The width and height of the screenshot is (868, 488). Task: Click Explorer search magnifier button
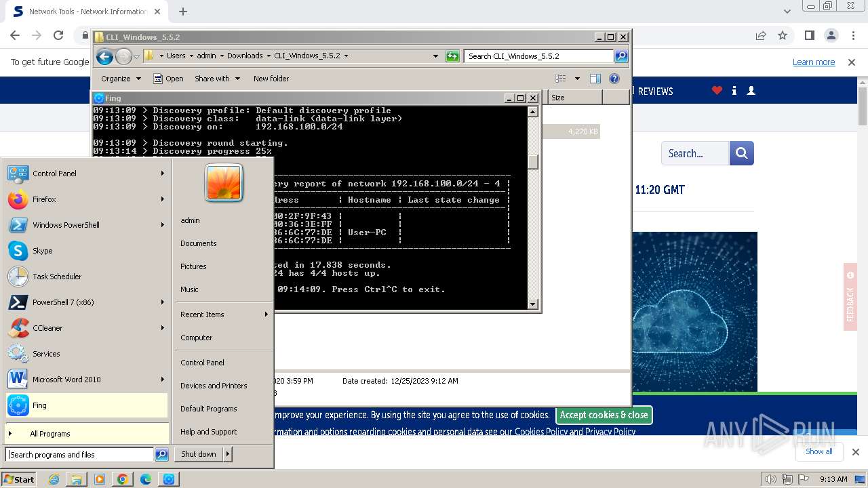621,56
